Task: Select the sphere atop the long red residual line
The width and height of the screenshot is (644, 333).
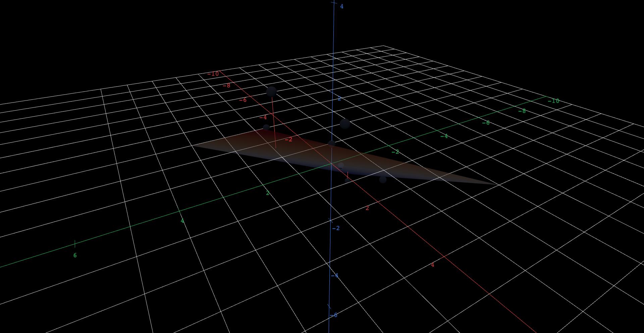Action: click(271, 91)
